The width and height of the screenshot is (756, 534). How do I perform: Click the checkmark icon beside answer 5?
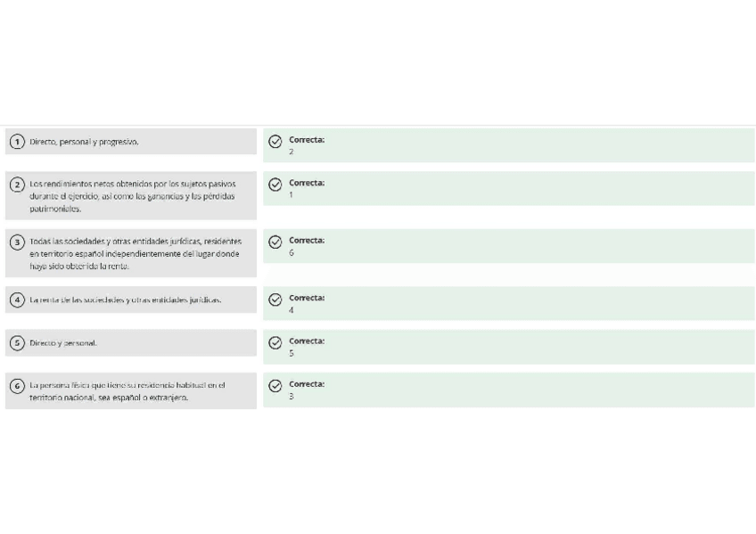[x=275, y=342]
